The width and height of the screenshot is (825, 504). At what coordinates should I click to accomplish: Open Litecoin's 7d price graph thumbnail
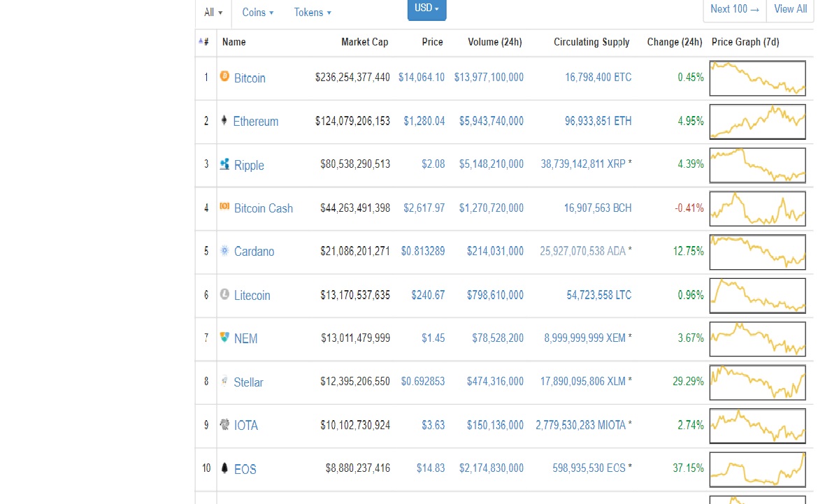click(x=757, y=296)
